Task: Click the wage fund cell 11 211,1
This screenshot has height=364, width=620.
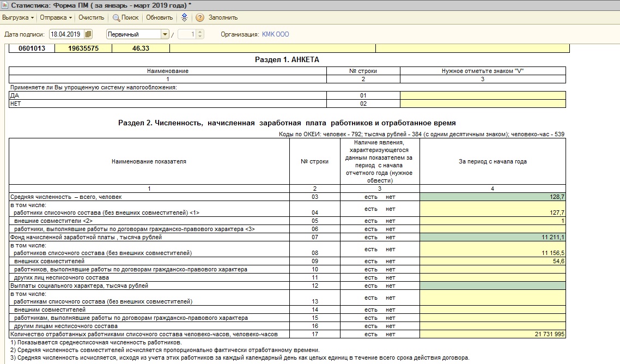Action: (493, 238)
